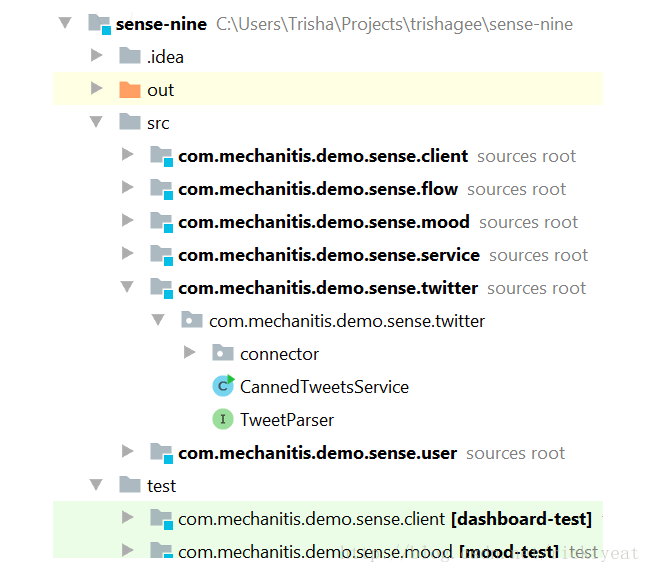The height and width of the screenshot is (573, 652).
Task: Expand the .idea folder arrow
Action: tap(96, 57)
